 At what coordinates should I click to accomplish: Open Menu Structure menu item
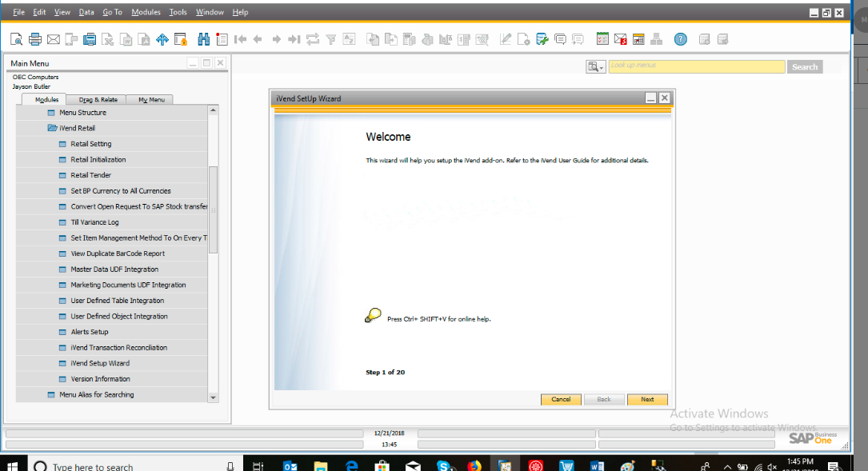coord(82,113)
